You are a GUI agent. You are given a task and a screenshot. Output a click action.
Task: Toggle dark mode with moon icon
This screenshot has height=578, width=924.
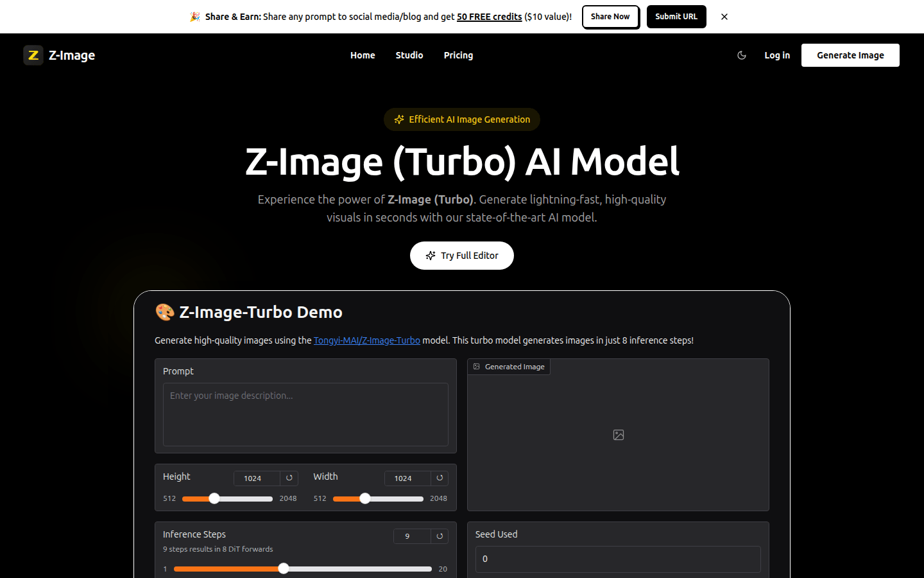click(742, 55)
